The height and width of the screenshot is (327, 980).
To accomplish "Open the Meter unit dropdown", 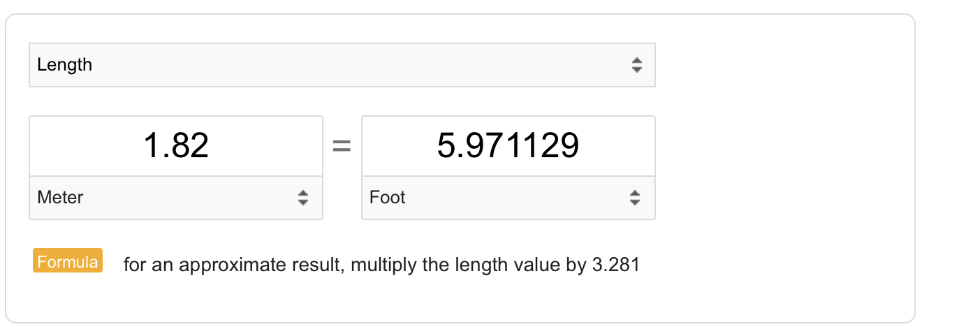I will [176, 198].
